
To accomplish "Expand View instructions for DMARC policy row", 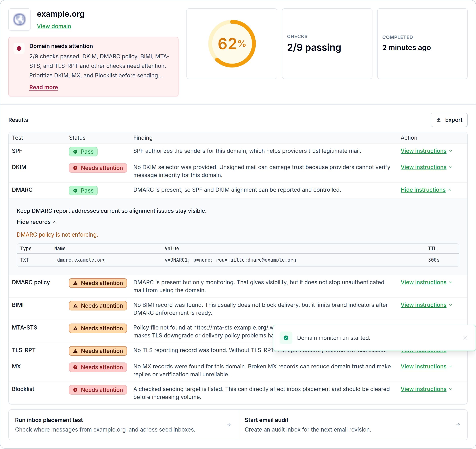I will [x=426, y=282].
